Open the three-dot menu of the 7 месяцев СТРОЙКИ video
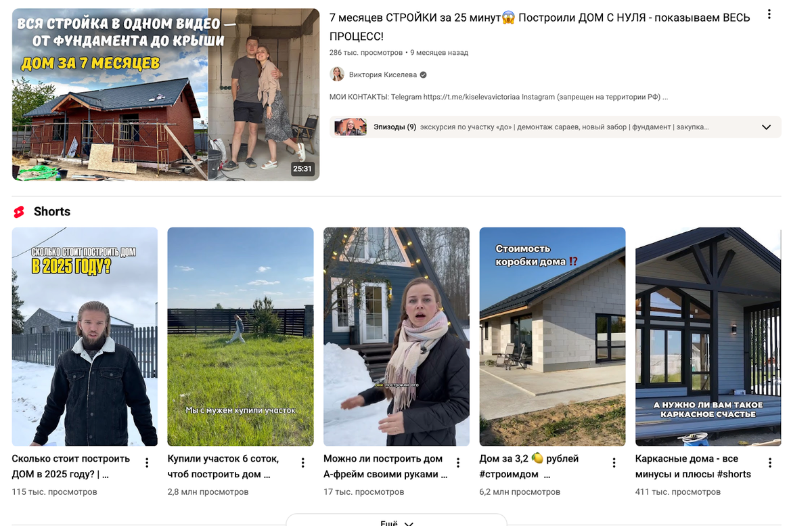Screen dimensions: 812x526 pyautogui.click(x=769, y=14)
